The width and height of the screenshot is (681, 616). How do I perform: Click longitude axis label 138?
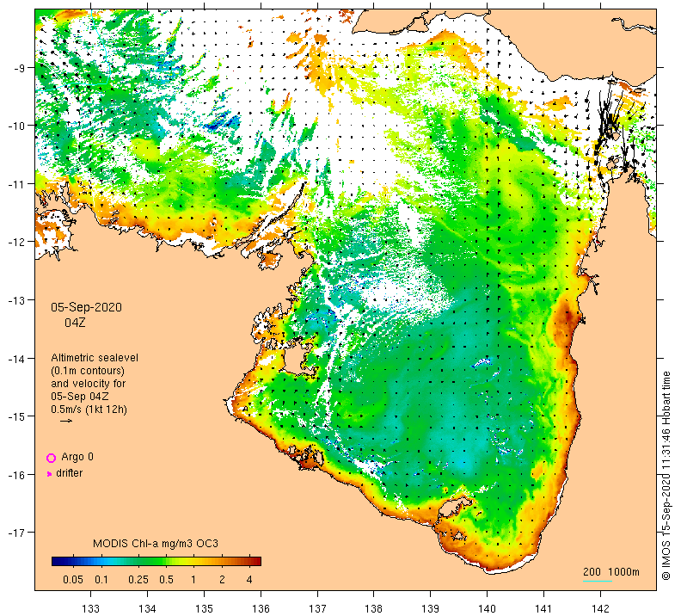374,608
